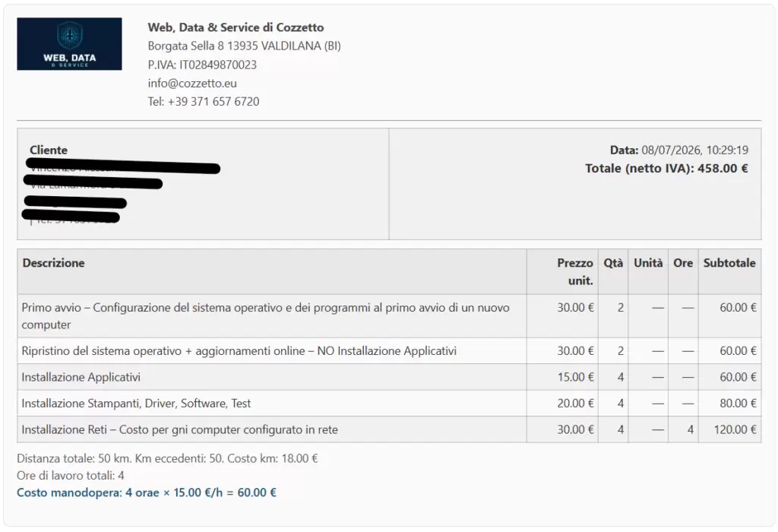Click the 120.00 € subtotal of Installazione Reti
Viewport: 778px width, 532px height.
[735, 429]
